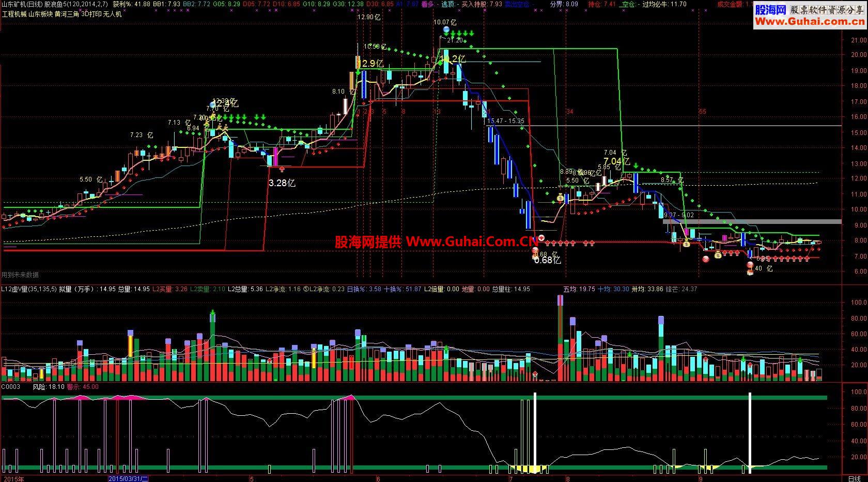Image resolution: width=868 pixels, height=482 pixels.
Task: Open the 无人机 concept tag
Action: (x=113, y=14)
